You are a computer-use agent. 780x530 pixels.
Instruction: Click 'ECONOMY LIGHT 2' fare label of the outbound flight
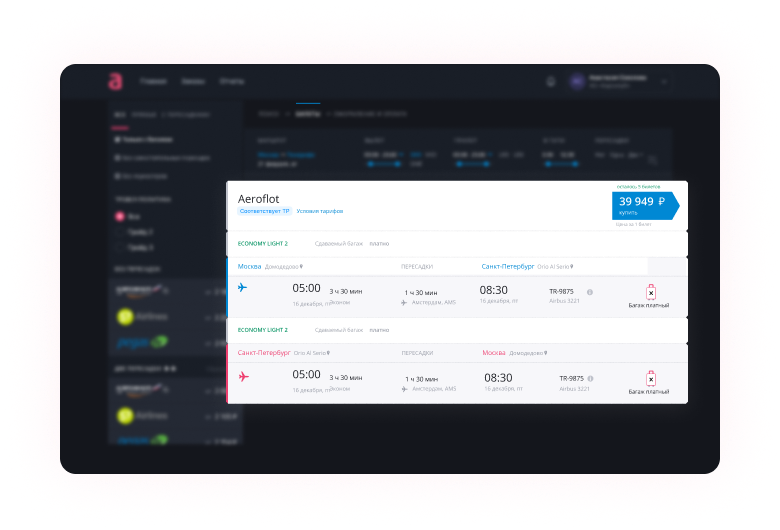click(x=263, y=244)
